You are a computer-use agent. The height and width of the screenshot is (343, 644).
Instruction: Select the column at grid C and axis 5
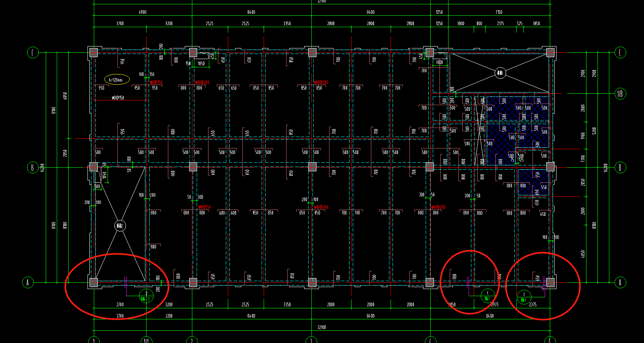[x=551, y=52]
